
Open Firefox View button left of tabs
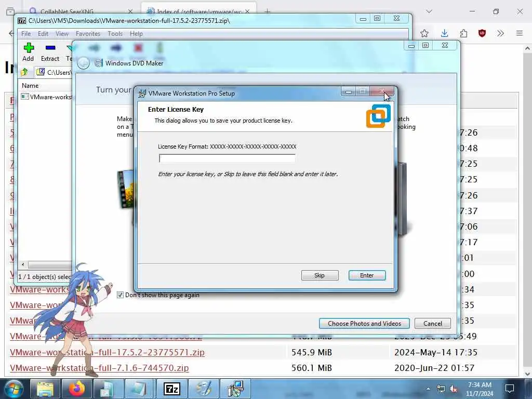coord(10,11)
